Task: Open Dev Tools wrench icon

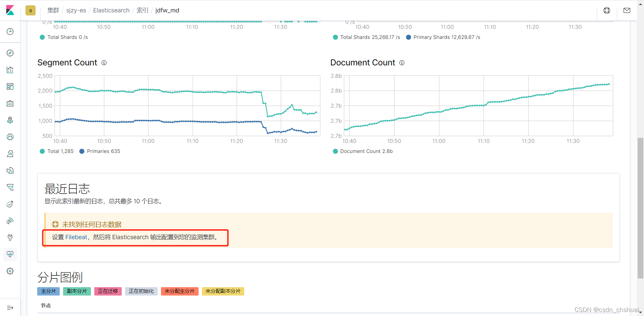Action: pyautogui.click(x=10, y=238)
